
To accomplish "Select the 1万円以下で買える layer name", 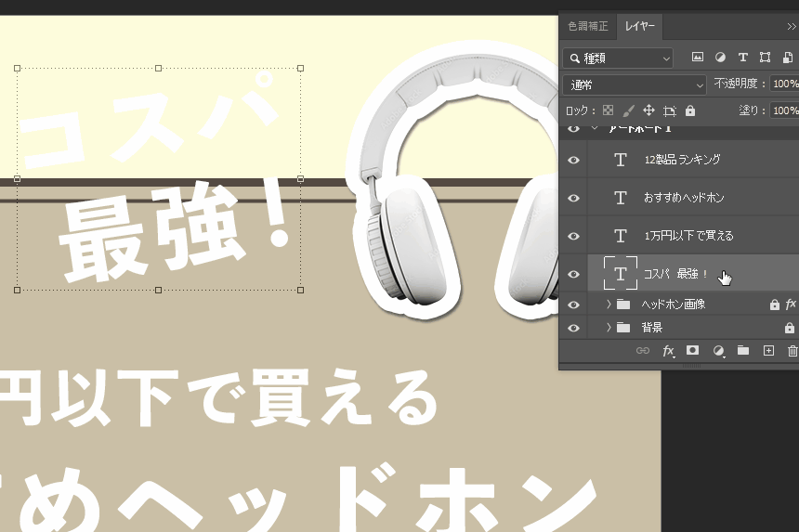I will 688,236.
